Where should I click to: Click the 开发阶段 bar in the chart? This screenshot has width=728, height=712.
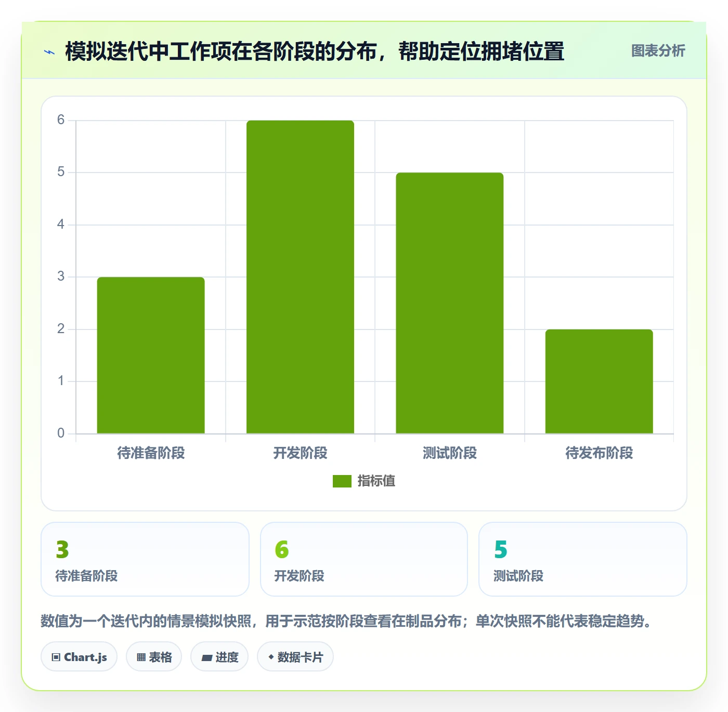300,276
